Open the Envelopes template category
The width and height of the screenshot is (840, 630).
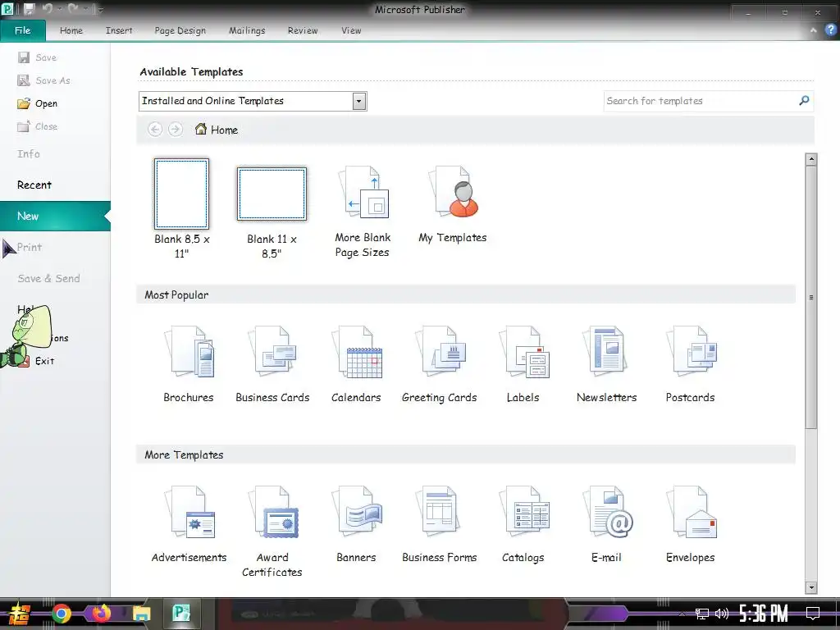[x=691, y=524]
